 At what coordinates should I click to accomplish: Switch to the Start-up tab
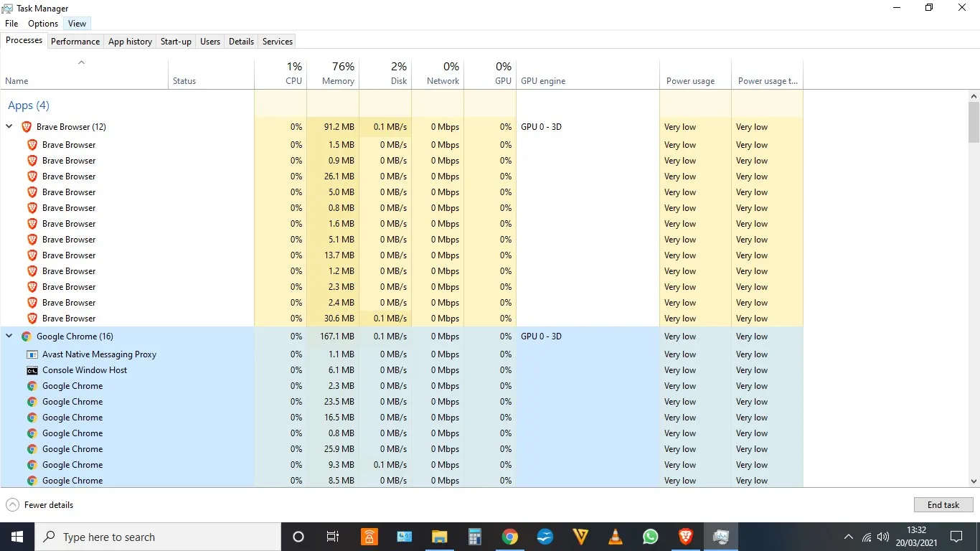tap(176, 42)
